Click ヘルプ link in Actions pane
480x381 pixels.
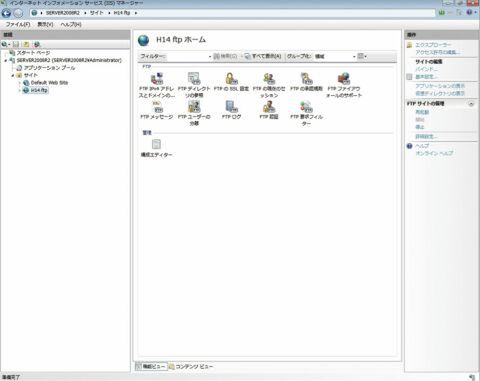(422, 146)
